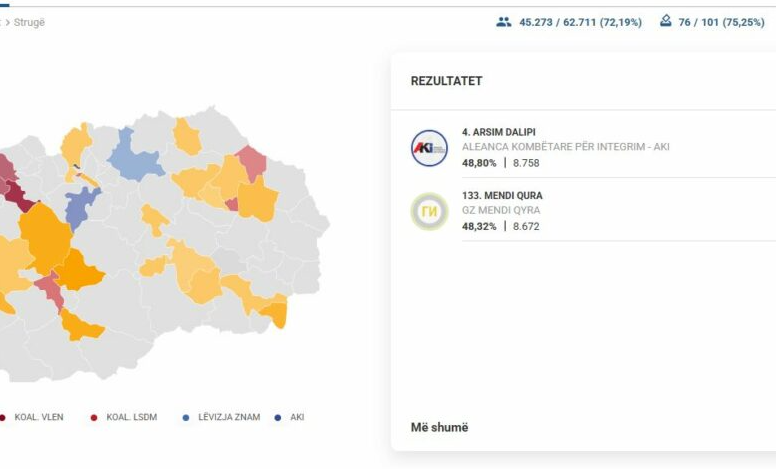The height and width of the screenshot is (469, 776).
Task: Open the Më shumë link
Action: [439, 427]
